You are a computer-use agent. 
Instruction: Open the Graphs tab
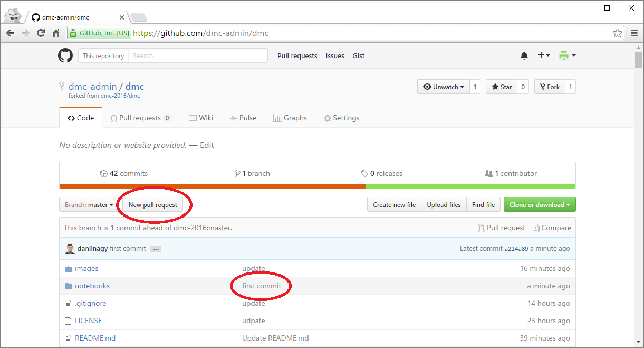click(290, 118)
